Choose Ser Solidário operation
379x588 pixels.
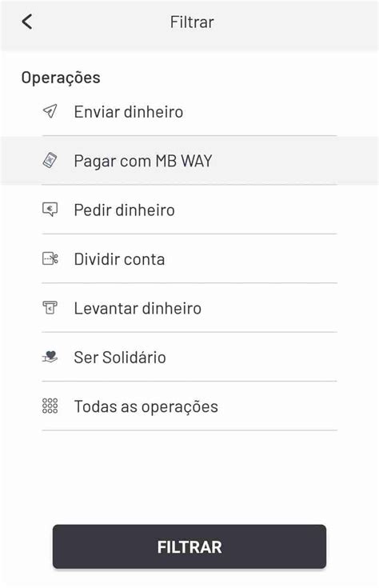click(x=189, y=357)
